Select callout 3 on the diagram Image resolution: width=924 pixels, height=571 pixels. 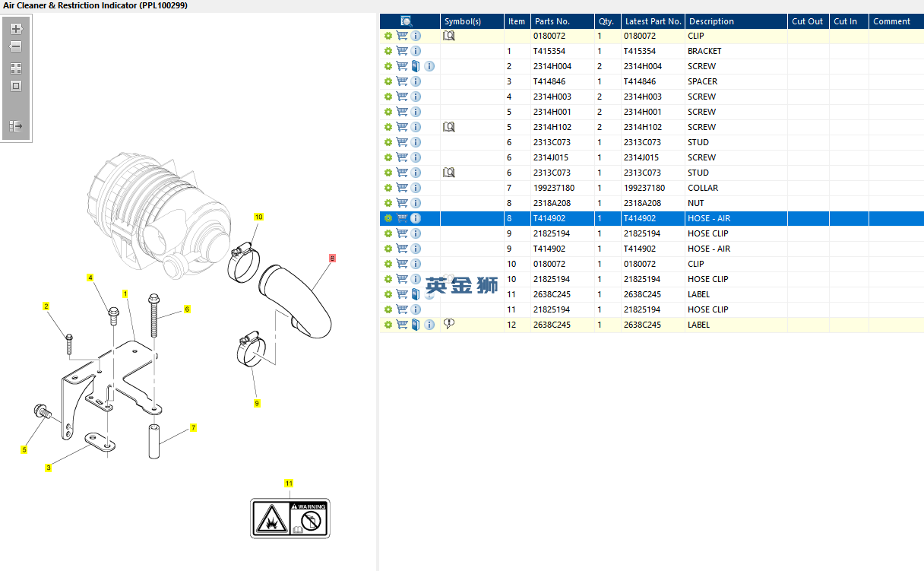[48, 468]
